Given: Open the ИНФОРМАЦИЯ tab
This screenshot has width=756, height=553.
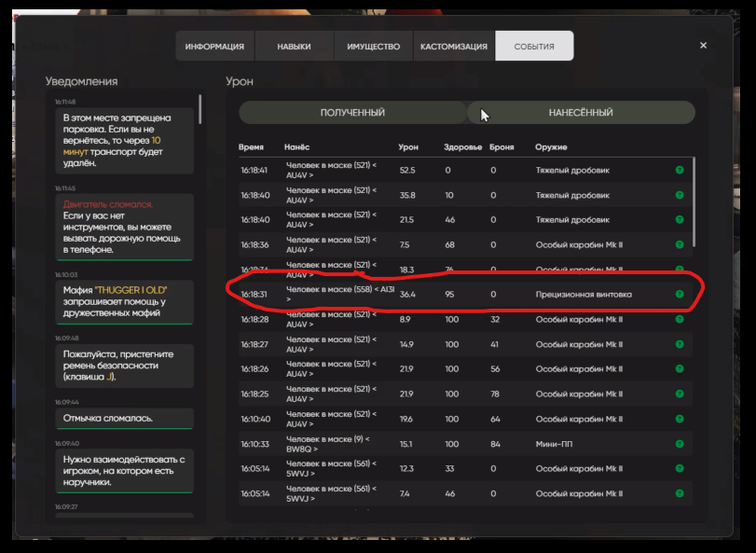Looking at the screenshot, I should tap(214, 47).
